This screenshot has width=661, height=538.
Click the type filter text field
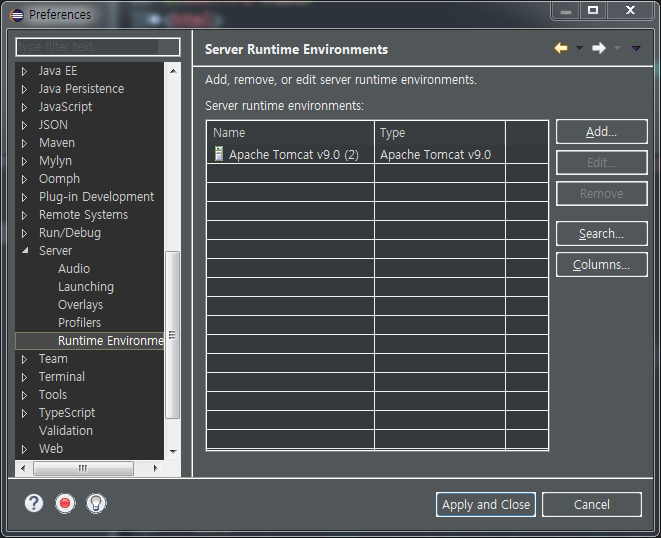(98, 47)
